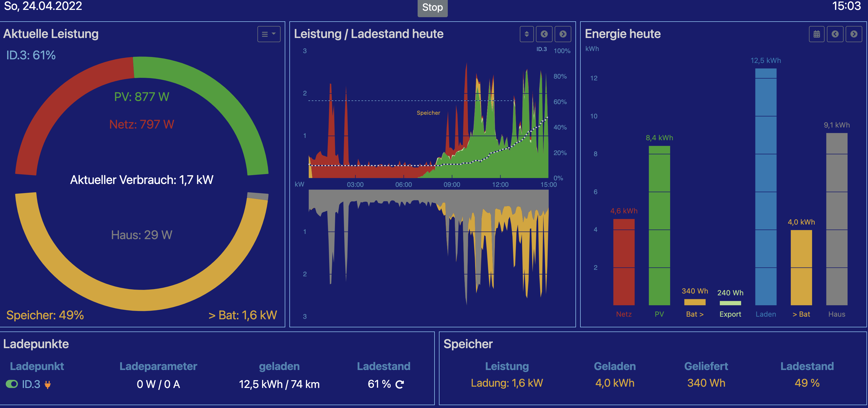
Task: Click the Export label in energy chart
Action: click(730, 314)
